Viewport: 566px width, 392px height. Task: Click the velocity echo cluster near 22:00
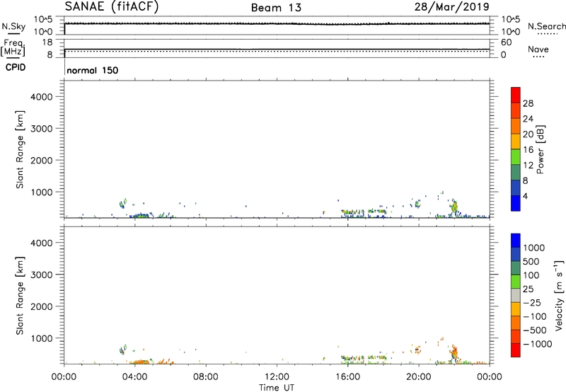(x=454, y=352)
